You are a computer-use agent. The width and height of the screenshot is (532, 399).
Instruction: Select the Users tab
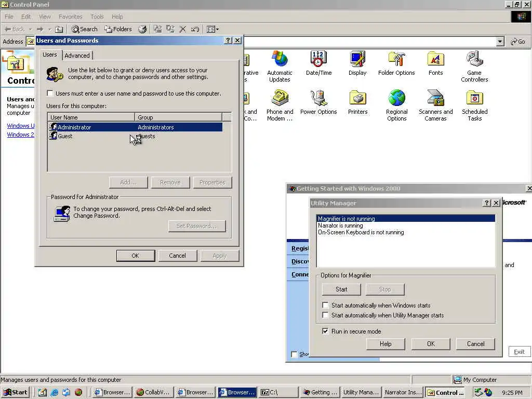point(50,55)
